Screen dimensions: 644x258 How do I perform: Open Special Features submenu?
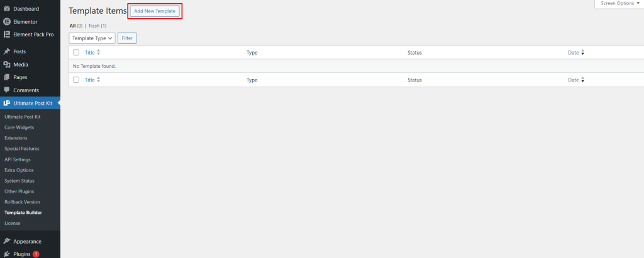point(22,149)
